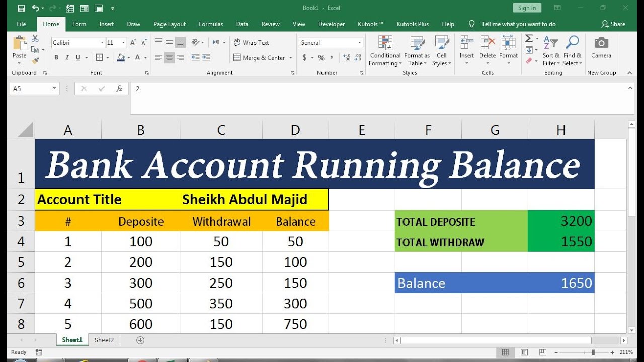Toggle Align Left
This screenshot has height=362, width=644.
click(158, 57)
